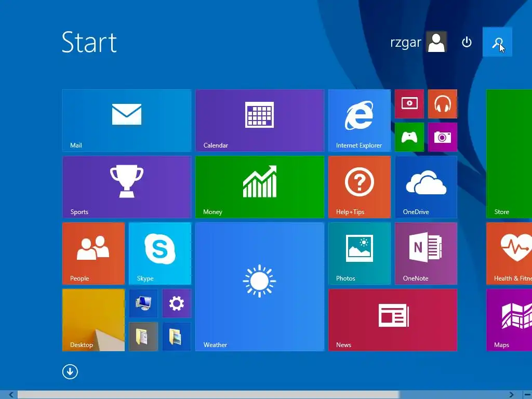Click the scrollbar right arrow
This screenshot has width=532, height=399.
511,395
